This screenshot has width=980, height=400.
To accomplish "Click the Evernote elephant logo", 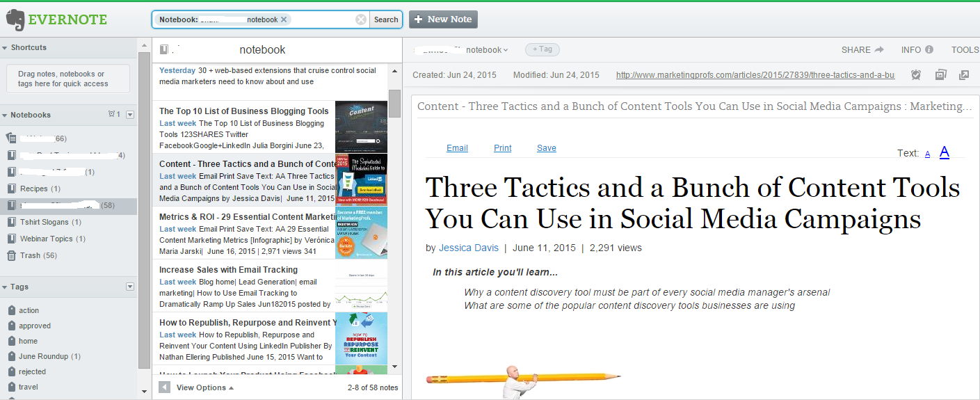I will (15, 19).
